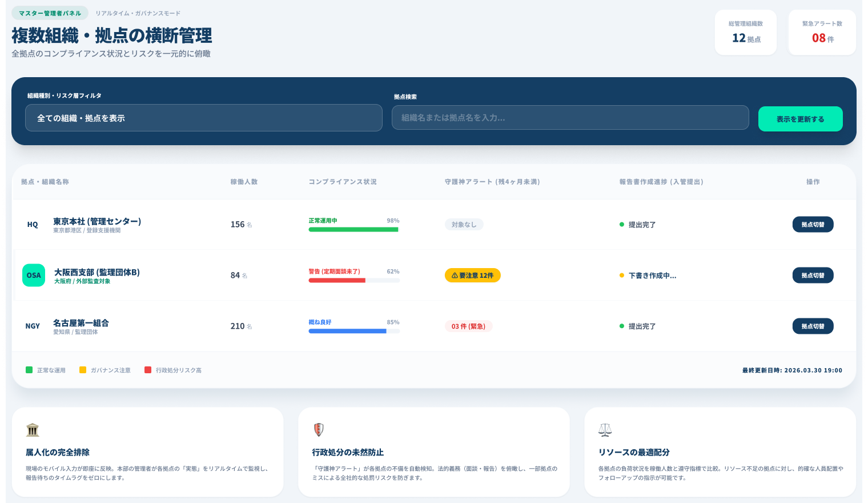Click the red 行政処分リスク高 legend square
This screenshot has height=503, width=868.
(x=148, y=370)
